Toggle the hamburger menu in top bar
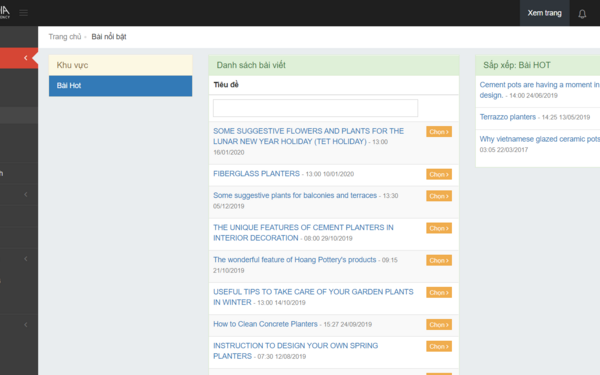This screenshot has width=600, height=375. point(24,13)
